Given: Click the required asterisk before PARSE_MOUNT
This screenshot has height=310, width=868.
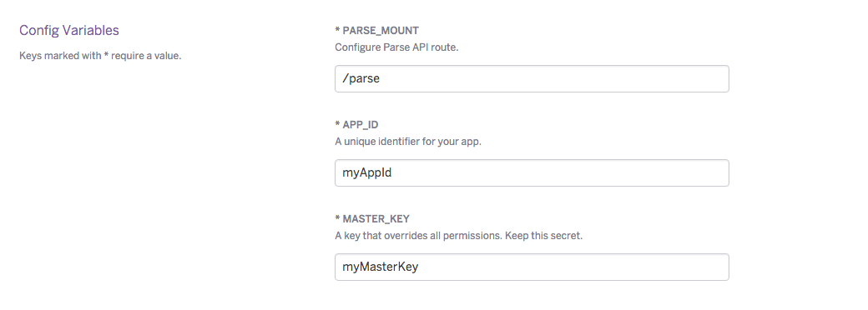Looking at the screenshot, I should [x=338, y=29].
